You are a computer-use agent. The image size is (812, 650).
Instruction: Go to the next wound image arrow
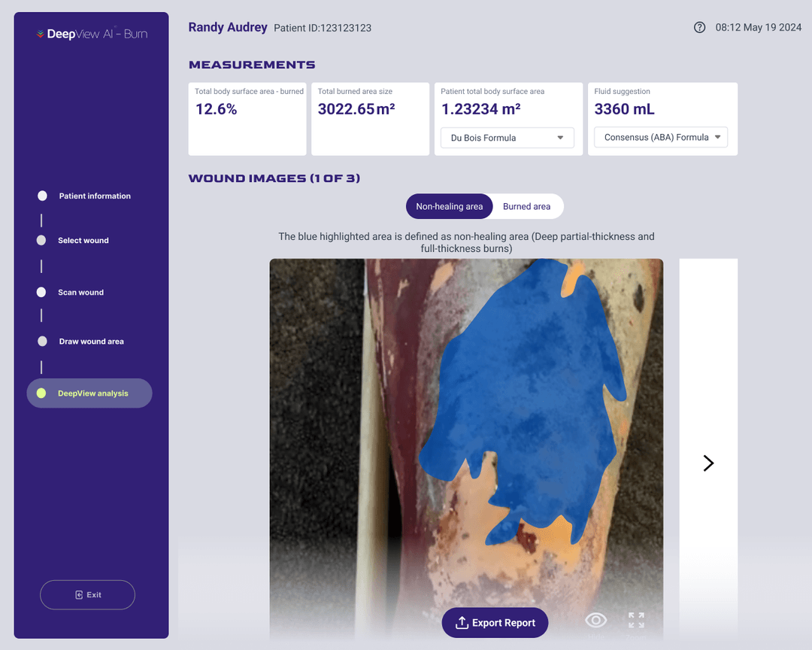708,463
